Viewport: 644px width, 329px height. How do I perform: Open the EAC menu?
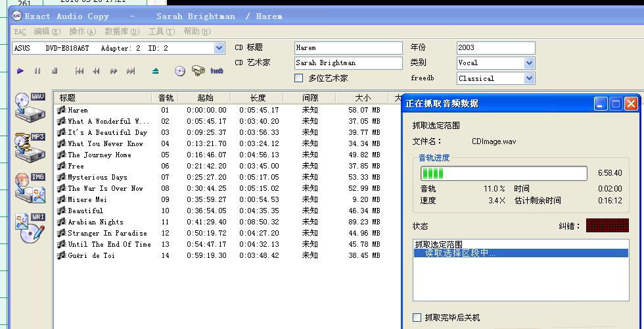point(20,32)
